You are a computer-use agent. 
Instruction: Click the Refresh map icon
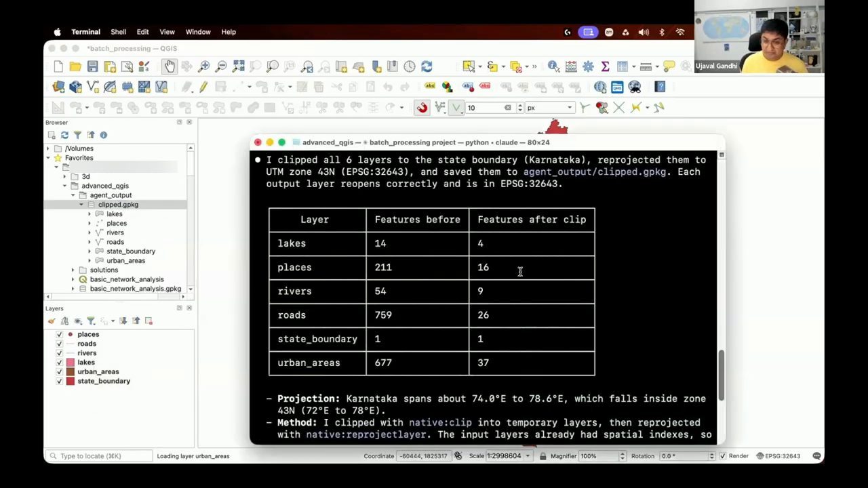427,66
